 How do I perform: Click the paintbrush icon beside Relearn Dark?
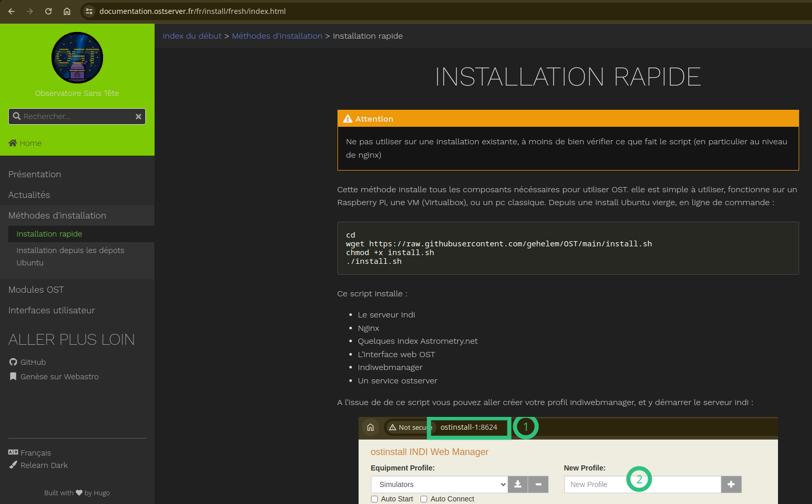point(13,465)
